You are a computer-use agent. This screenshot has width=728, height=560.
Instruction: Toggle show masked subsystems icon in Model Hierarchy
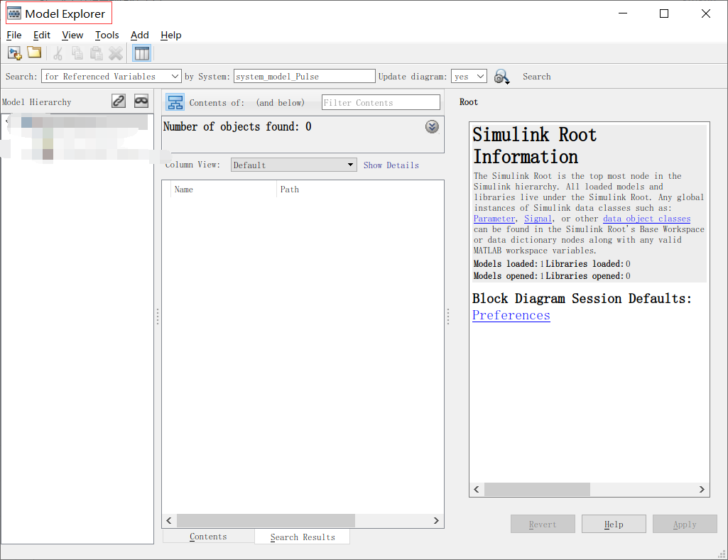coord(141,101)
